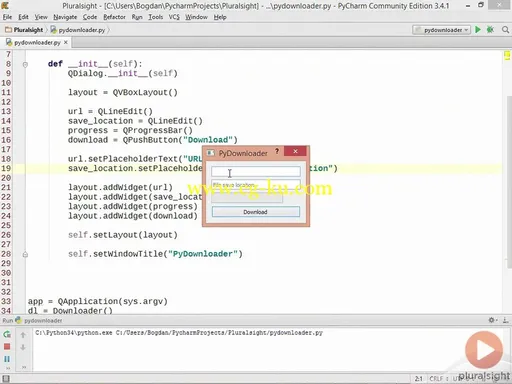
Task: Open the Help menu
Action: (220, 17)
